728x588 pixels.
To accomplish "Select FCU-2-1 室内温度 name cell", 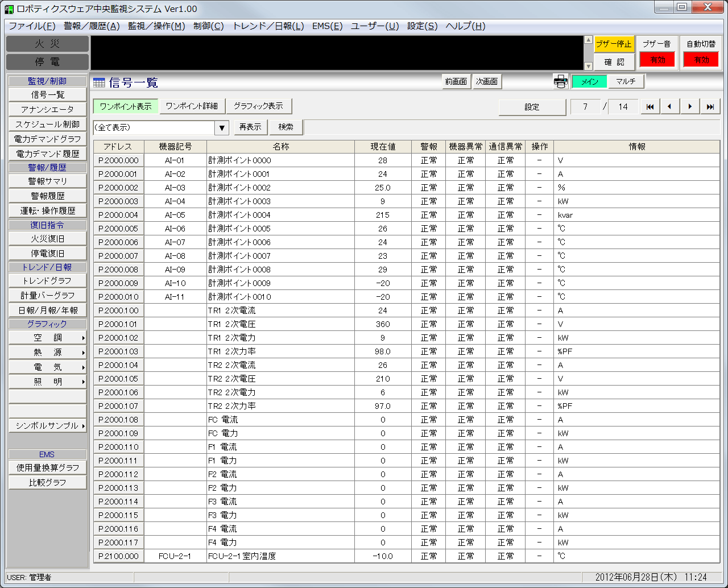I will pos(281,556).
